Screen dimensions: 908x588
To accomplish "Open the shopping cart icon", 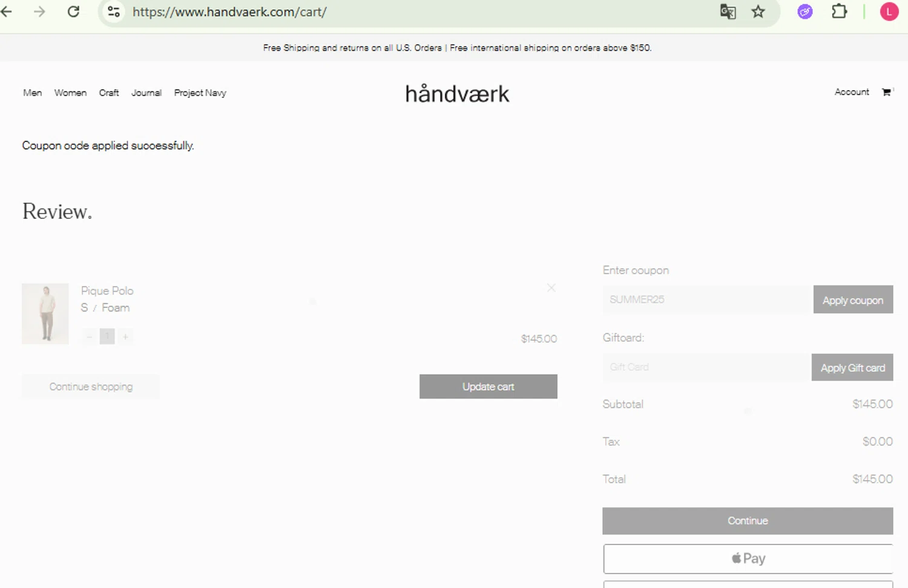I will 887,92.
